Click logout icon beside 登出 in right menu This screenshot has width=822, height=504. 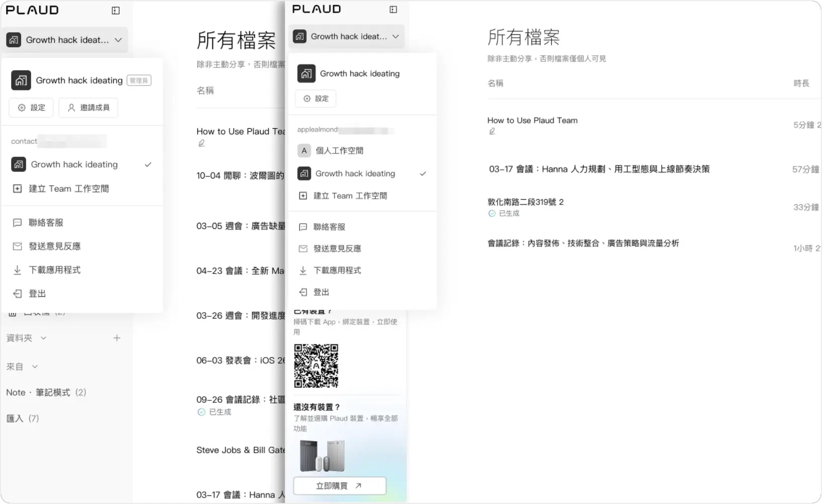[x=303, y=292]
